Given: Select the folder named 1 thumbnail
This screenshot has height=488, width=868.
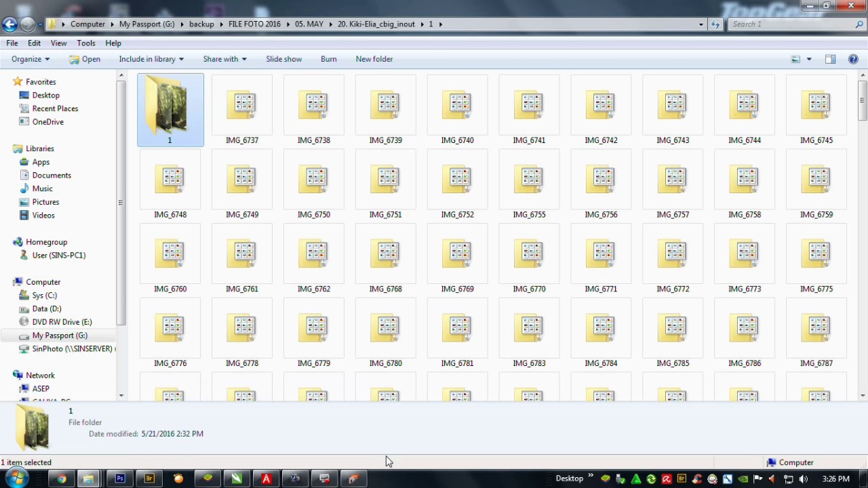Looking at the screenshot, I should pyautogui.click(x=170, y=110).
